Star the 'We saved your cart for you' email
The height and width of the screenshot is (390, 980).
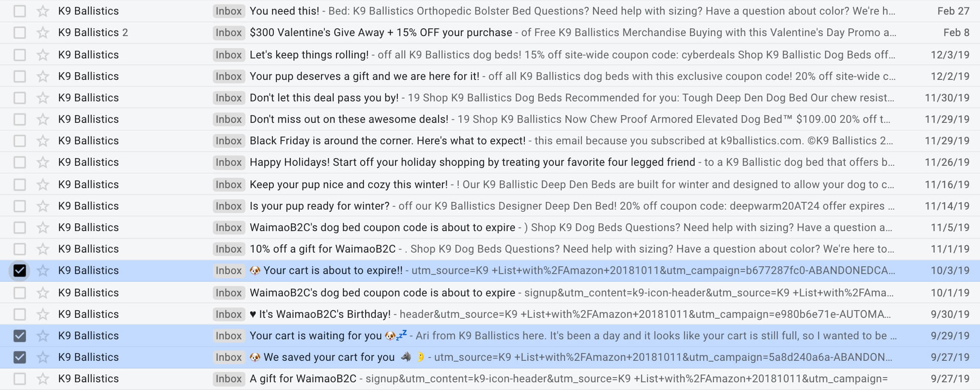pyautogui.click(x=42, y=357)
